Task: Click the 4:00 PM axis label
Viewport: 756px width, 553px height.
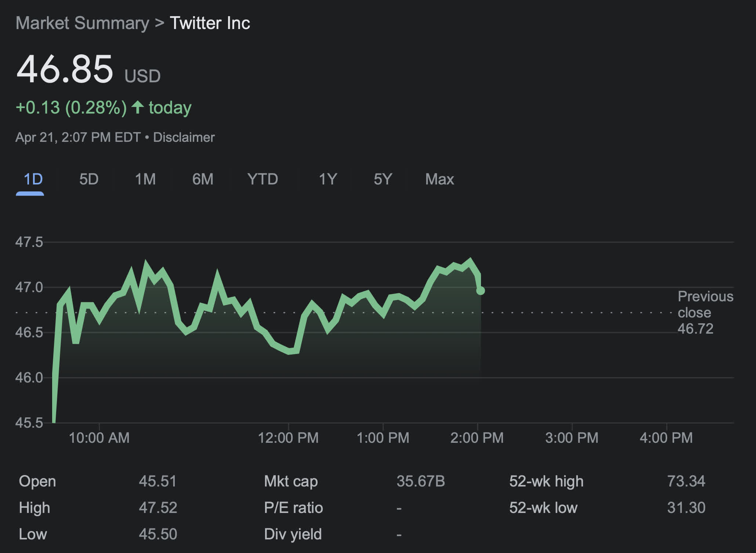Action: pos(666,438)
